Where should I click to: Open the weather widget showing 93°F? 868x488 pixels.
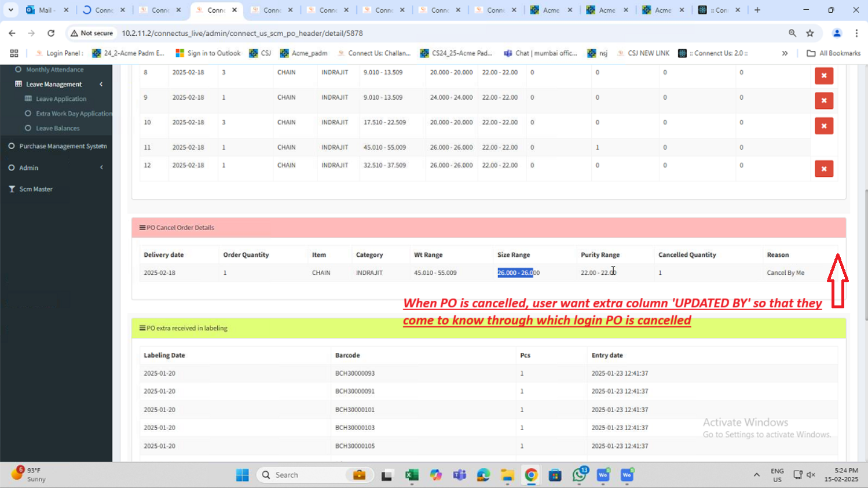coord(29,474)
